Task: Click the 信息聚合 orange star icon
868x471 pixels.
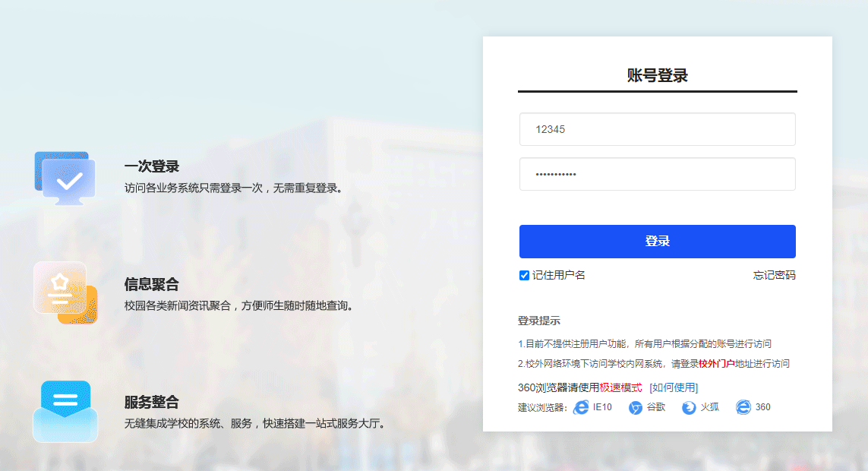Action: [64, 293]
